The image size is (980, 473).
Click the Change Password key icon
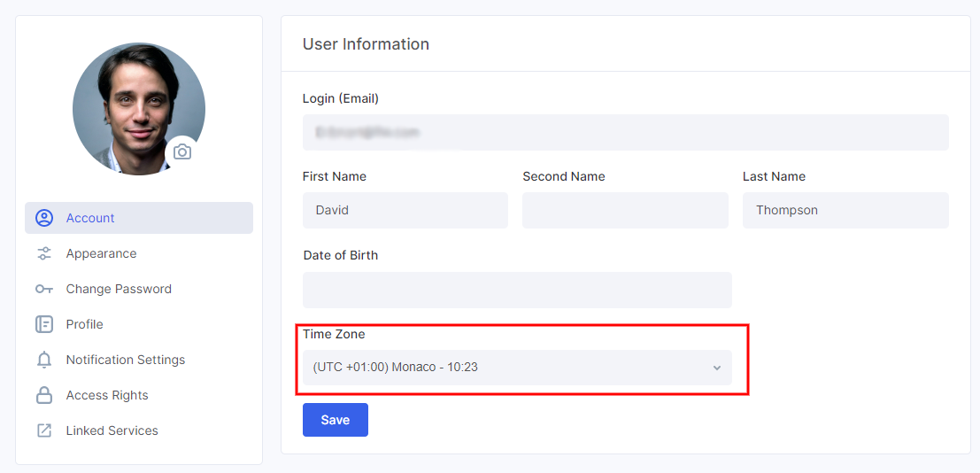pos(43,289)
